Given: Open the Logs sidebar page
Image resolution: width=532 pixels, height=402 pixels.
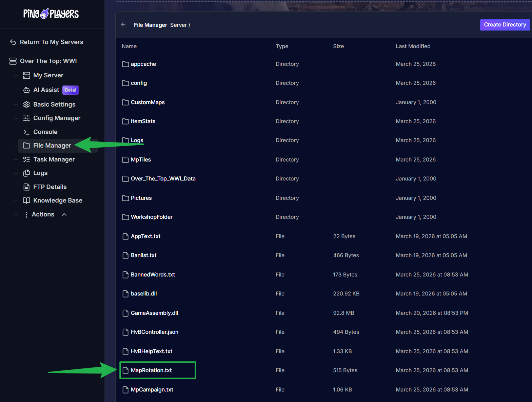Looking at the screenshot, I should [40, 173].
